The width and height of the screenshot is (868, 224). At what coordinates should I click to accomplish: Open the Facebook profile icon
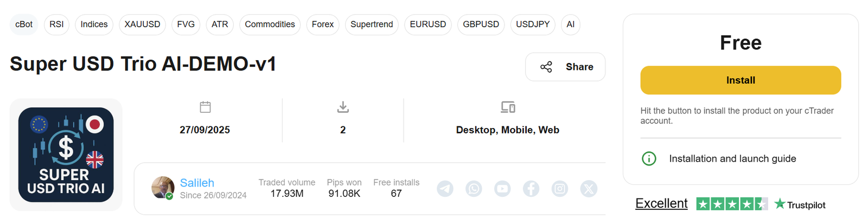pyautogui.click(x=531, y=189)
